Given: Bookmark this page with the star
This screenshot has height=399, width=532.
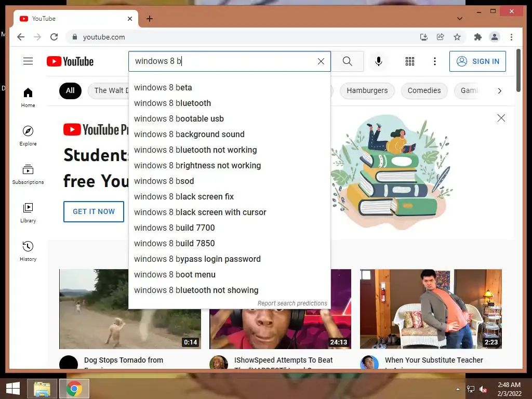Looking at the screenshot, I should point(457,37).
